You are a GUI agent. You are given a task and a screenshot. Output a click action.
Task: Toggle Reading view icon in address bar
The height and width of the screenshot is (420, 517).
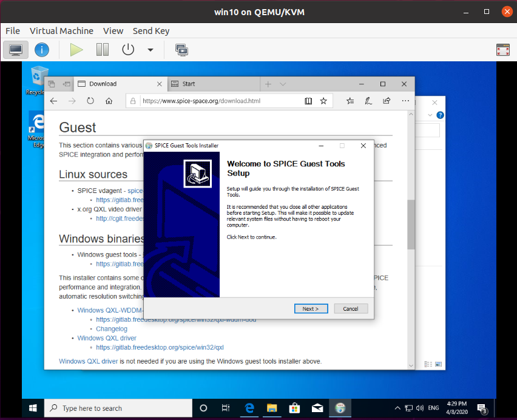(308, 101)
